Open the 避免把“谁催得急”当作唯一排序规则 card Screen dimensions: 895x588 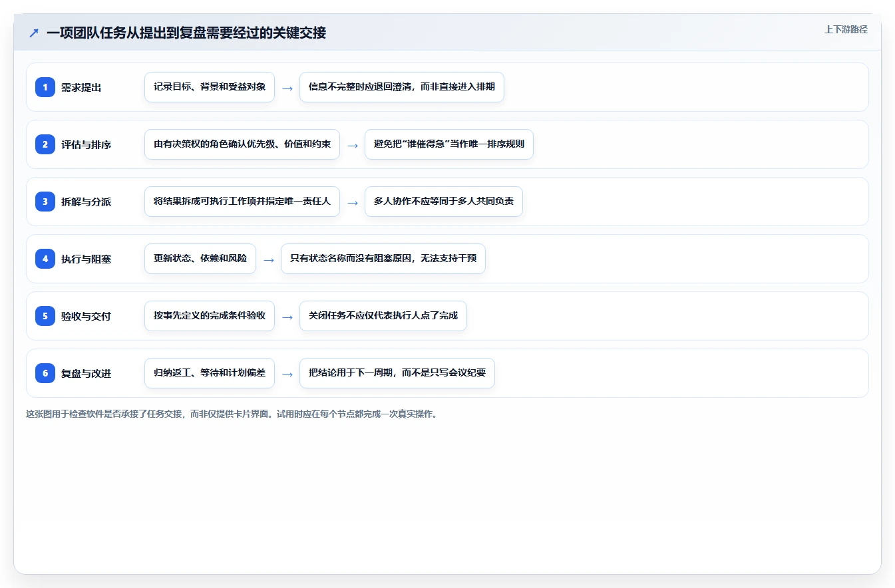449,144
